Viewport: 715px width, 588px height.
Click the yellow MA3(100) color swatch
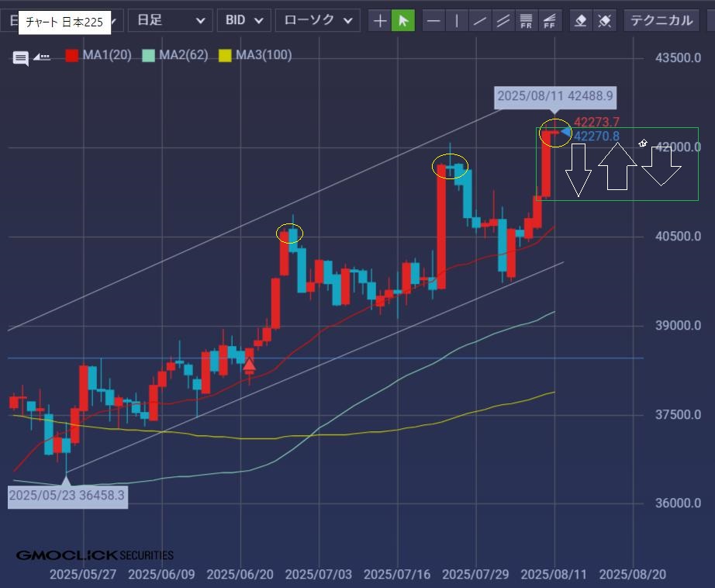(x=225, y=56)
